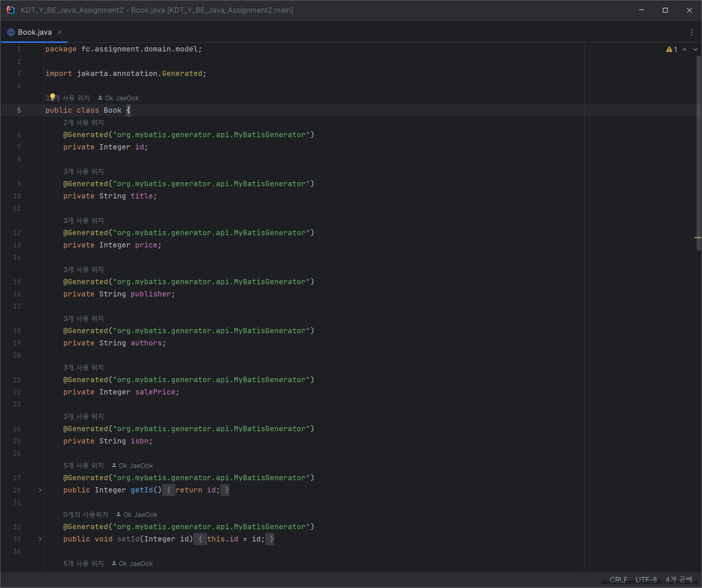
Task: Click line number 5 in the gutter
Action: click(19, 110)
